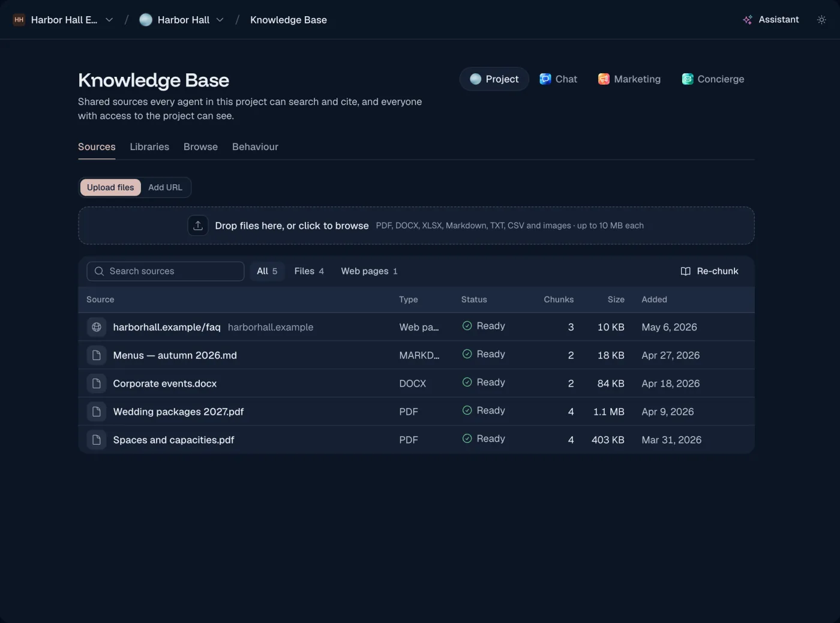Select the Add URL toggle option
840x623 pixels.
165,187
